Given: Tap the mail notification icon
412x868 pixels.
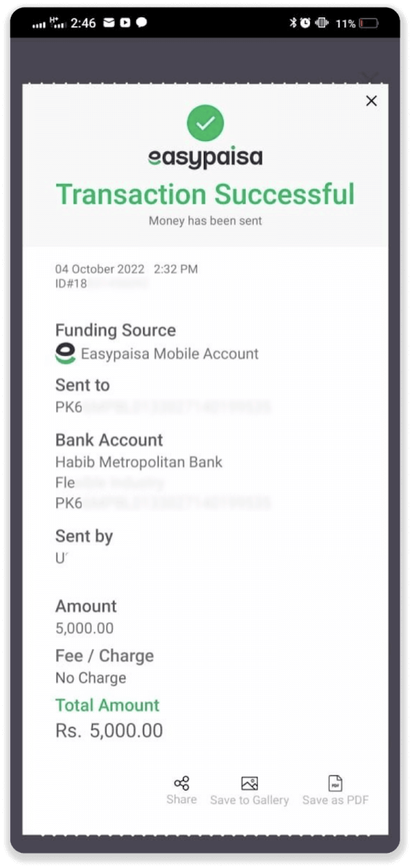Looking at the screenshot, I should click(109, 23).
